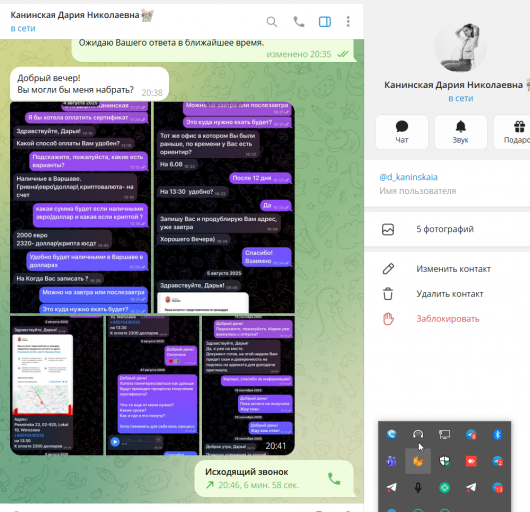Click the Чат button in profile panel
The height and width of the screenshot is (512, 530).
(x=402, y=132)
